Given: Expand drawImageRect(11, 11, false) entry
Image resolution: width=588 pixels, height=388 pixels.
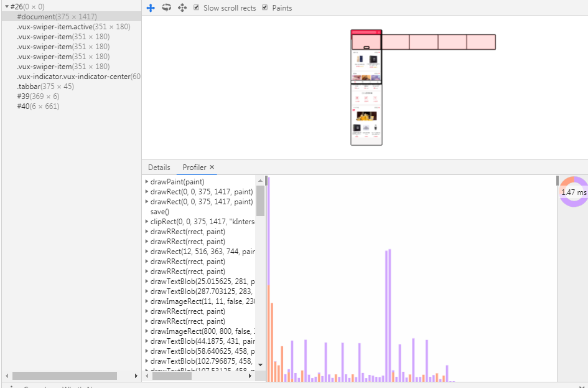Looking at the screenshot, I should (147, 301).
